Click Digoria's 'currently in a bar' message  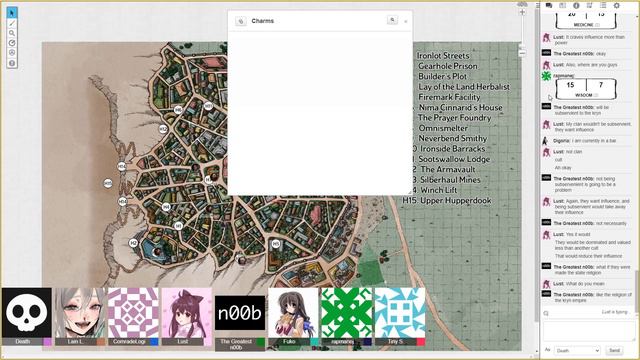point(585,141)
